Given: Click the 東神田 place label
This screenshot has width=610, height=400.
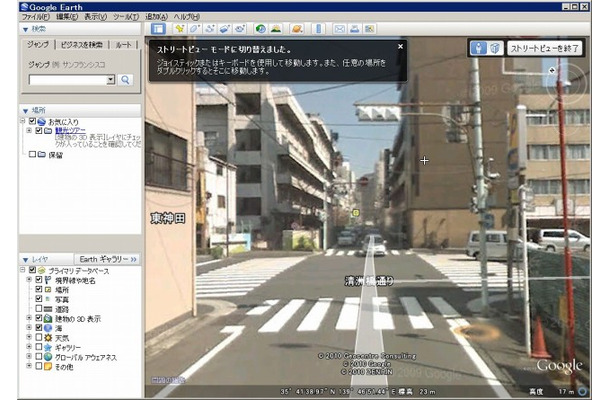Looking at the screenshot, I should [168, 218].
